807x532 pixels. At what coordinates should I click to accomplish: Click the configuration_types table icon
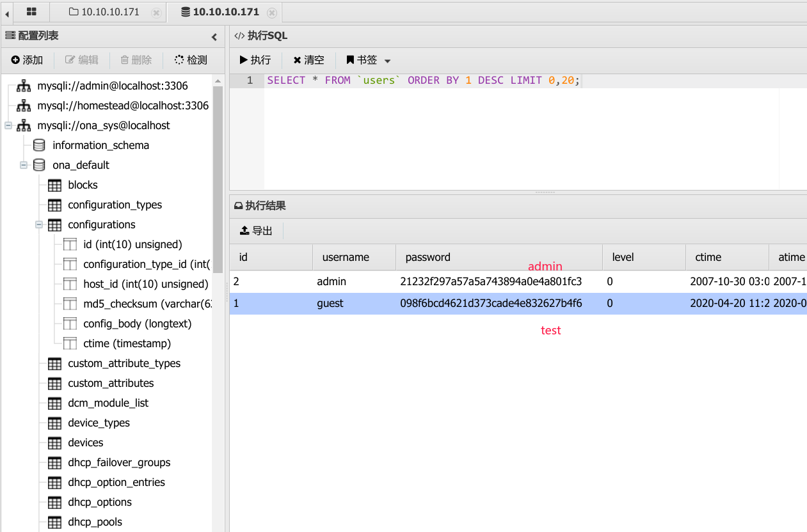pos(55,205)
